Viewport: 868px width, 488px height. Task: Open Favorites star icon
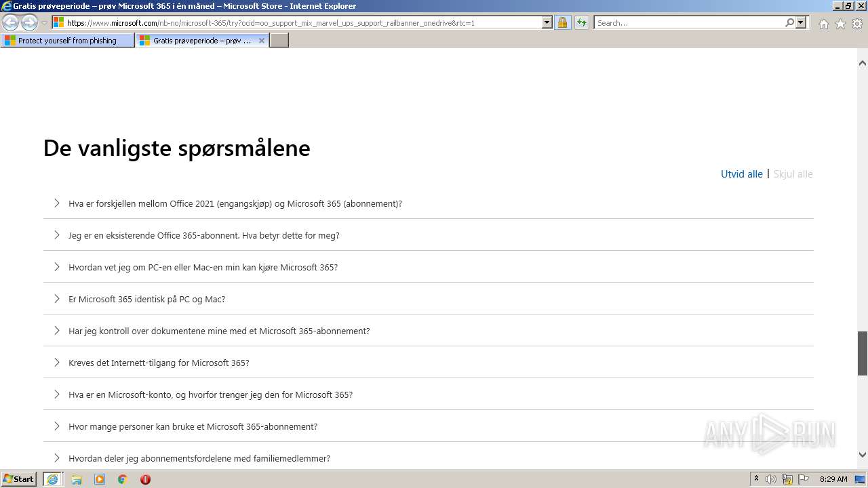coord(840,24)
